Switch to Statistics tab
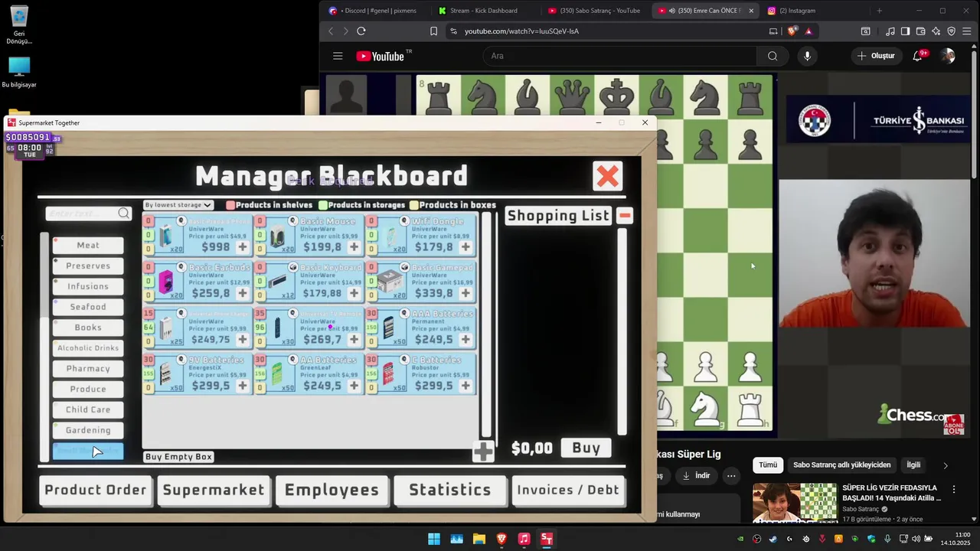Screen dimensions: 980x551 (450, 491)
